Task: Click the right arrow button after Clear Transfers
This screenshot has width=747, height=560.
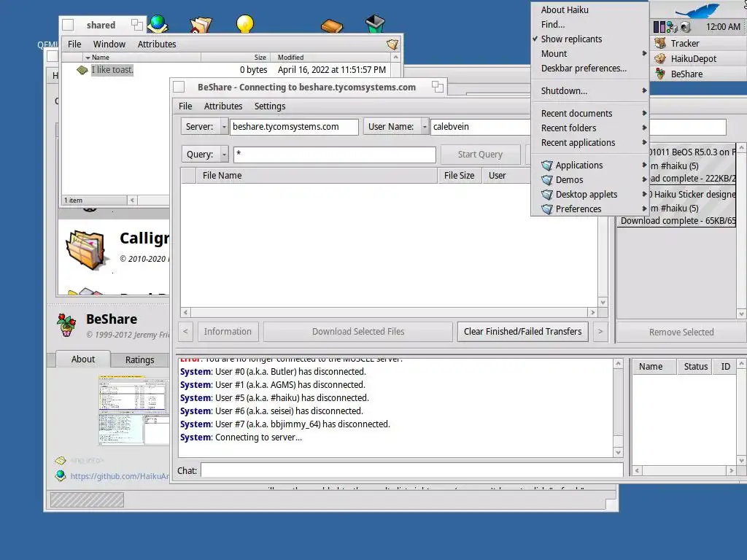Action: 600,332
